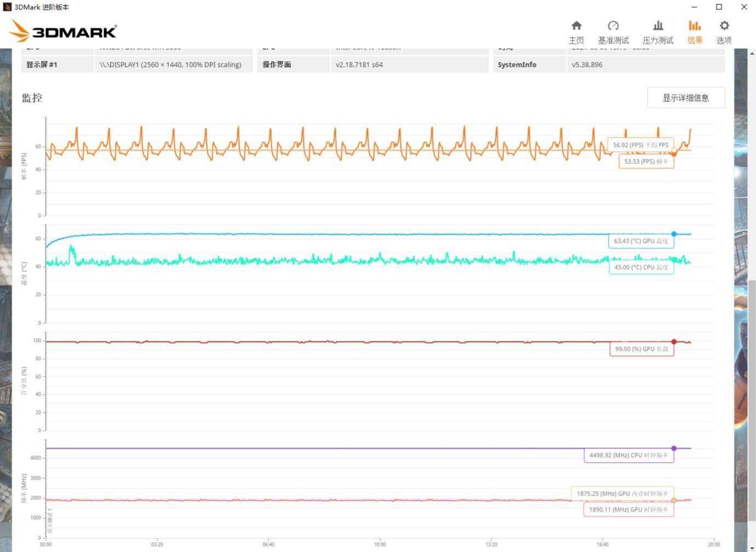
Task: Click 显示详细信息 button
Action: click(x=685, y=98)
